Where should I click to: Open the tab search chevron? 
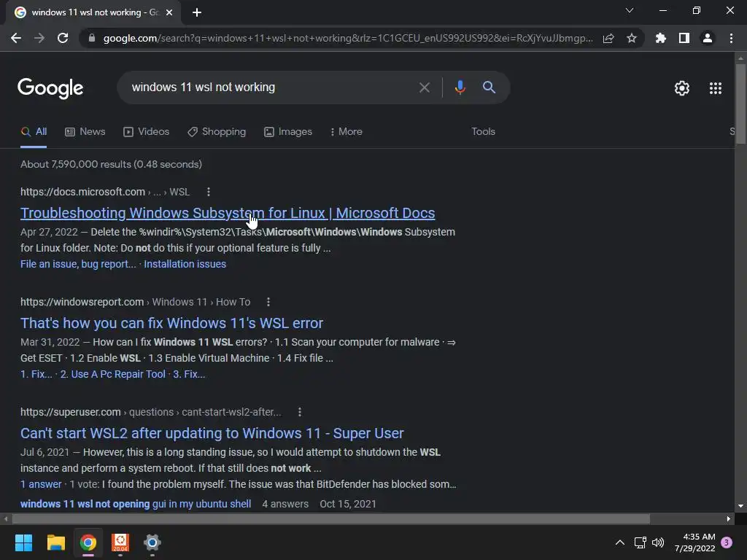(x=630, y=10)
